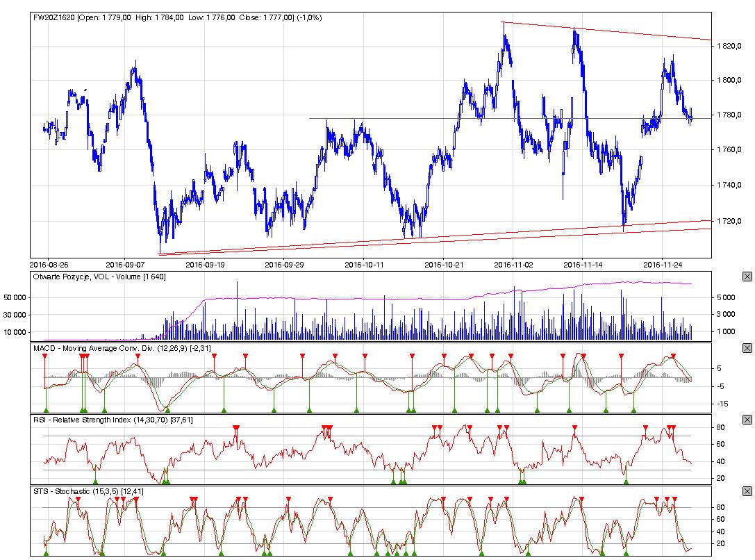Click the 5 000 volume axis label

(726, 297)
